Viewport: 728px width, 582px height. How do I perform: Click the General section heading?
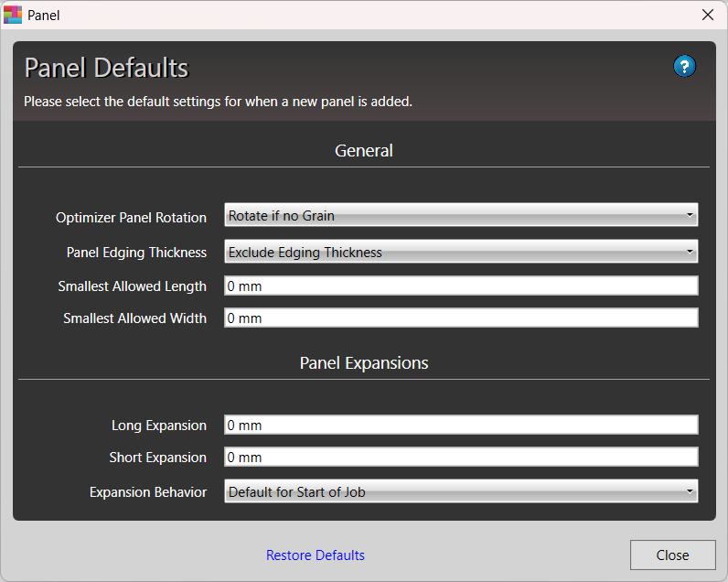pyautogui.click(x=364, y=150)
